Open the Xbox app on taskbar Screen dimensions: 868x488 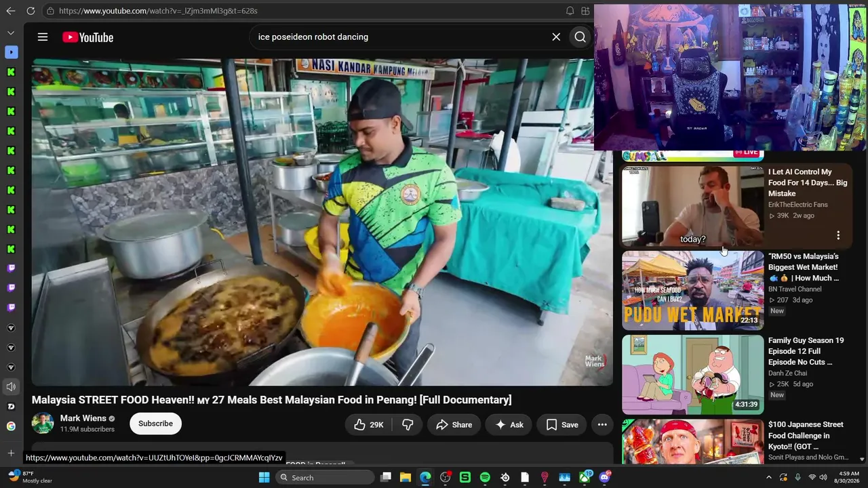tap(585, 478)
